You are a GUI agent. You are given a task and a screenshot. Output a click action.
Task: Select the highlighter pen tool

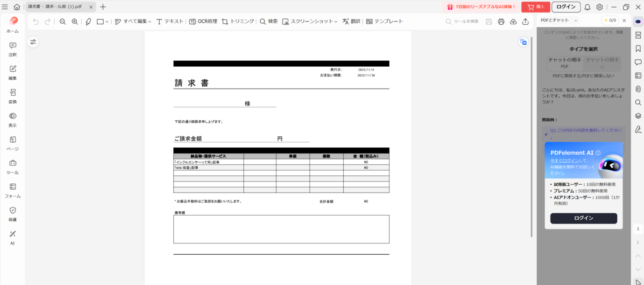[88, 21]
